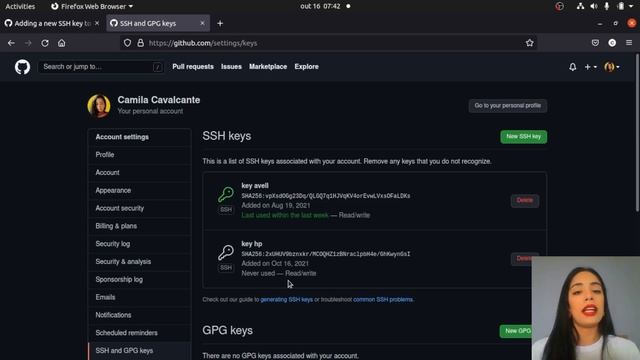Click the red indicator icon in top bar
The image size is (640, 360).
pos(560,6)
